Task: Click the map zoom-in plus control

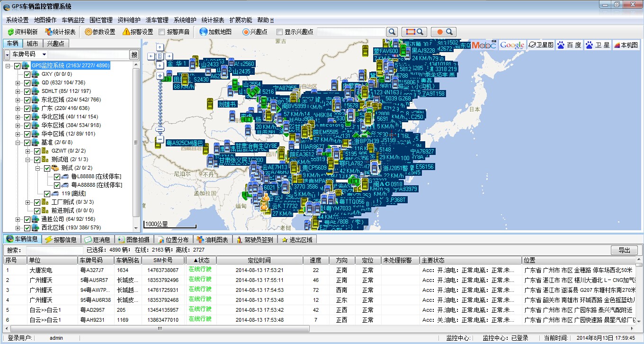Action: point(160,76)
